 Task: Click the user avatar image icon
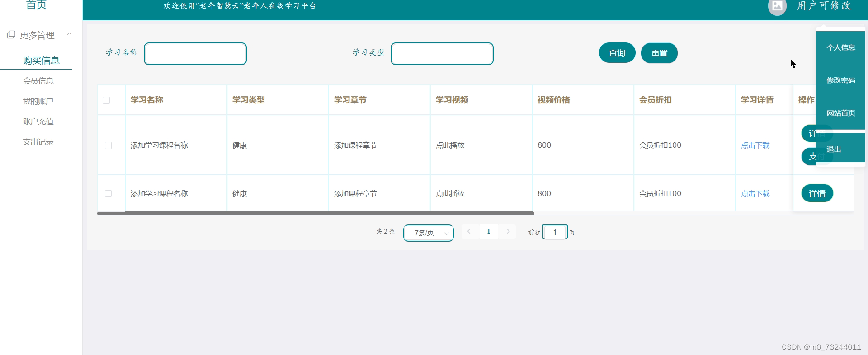(777, 6)
